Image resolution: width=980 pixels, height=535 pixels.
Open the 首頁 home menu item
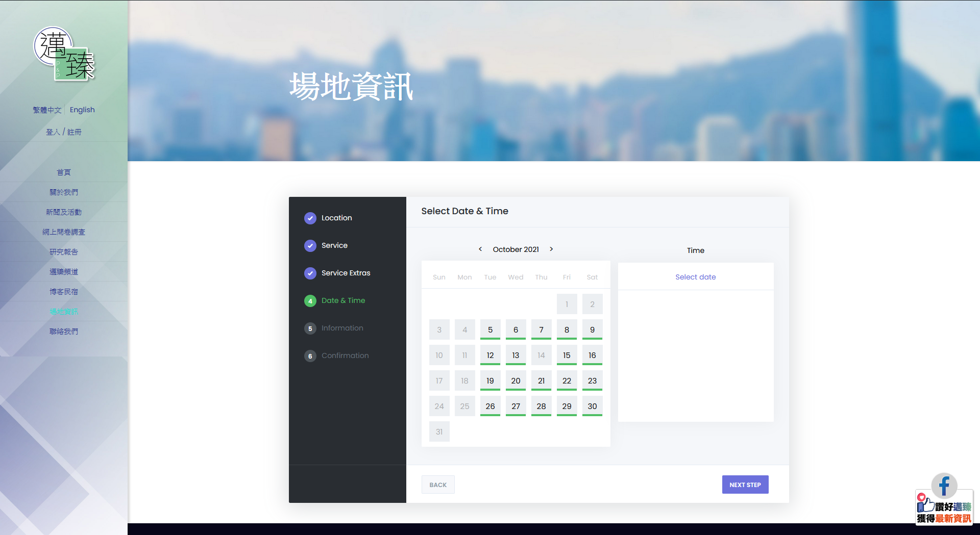pyautogui.click(x=64, y=172)
